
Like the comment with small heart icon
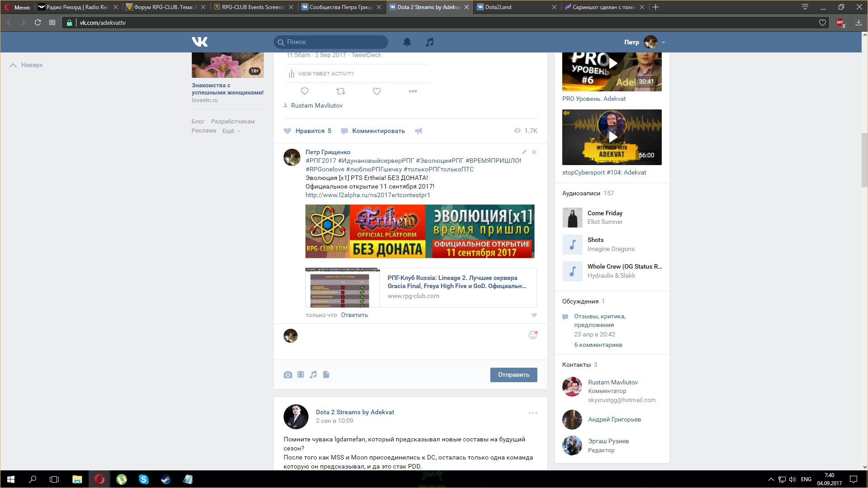pos(534,315)
